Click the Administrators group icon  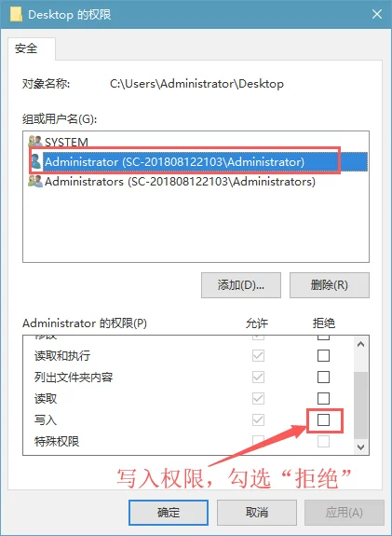click(x=35, y=181)
